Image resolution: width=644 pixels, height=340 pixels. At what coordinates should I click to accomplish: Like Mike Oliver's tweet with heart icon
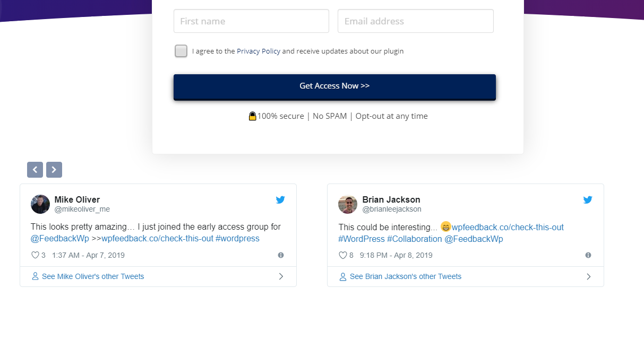pyautogui.click(x=36, y=255)
